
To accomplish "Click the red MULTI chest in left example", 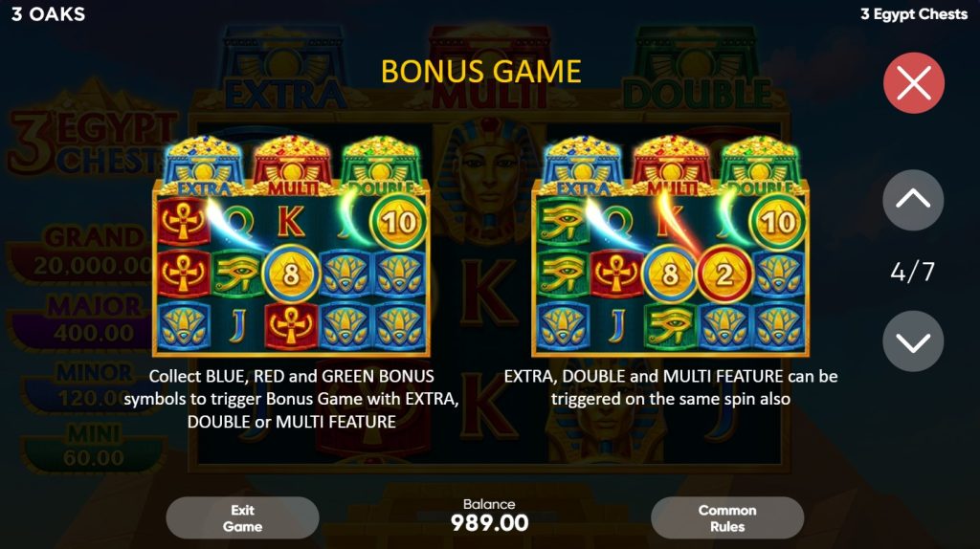I will pos(291,165).
